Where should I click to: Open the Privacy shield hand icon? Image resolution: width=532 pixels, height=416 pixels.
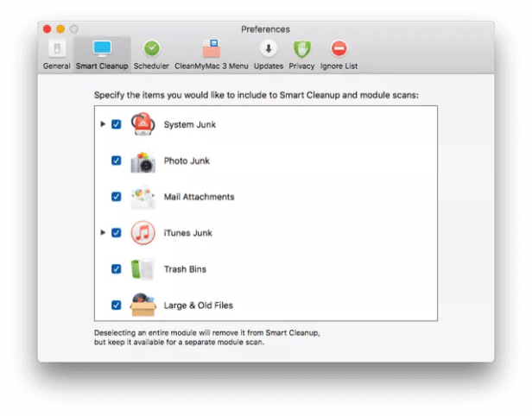click(301, 49)
